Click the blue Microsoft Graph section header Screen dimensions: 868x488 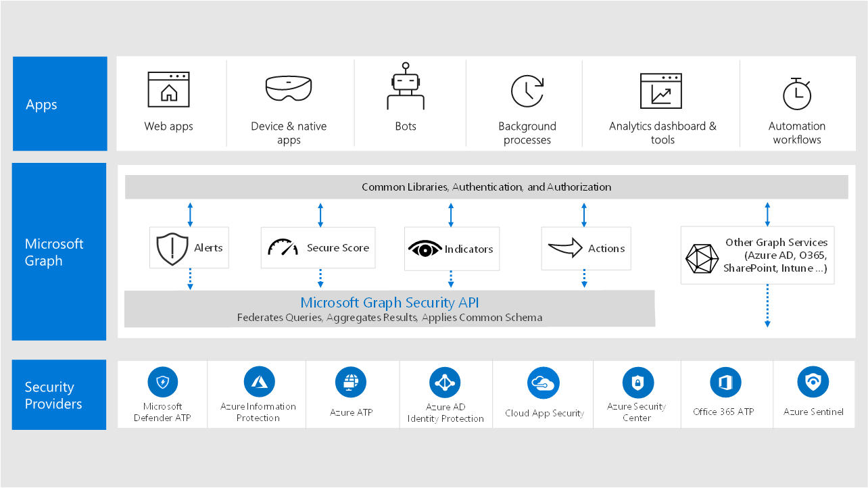59,251
